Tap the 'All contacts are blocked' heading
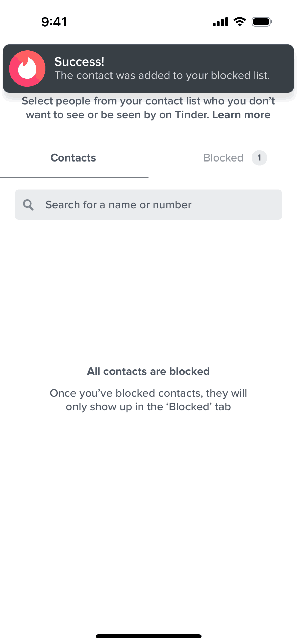The image size is (297, 644). tap(148, 371)
